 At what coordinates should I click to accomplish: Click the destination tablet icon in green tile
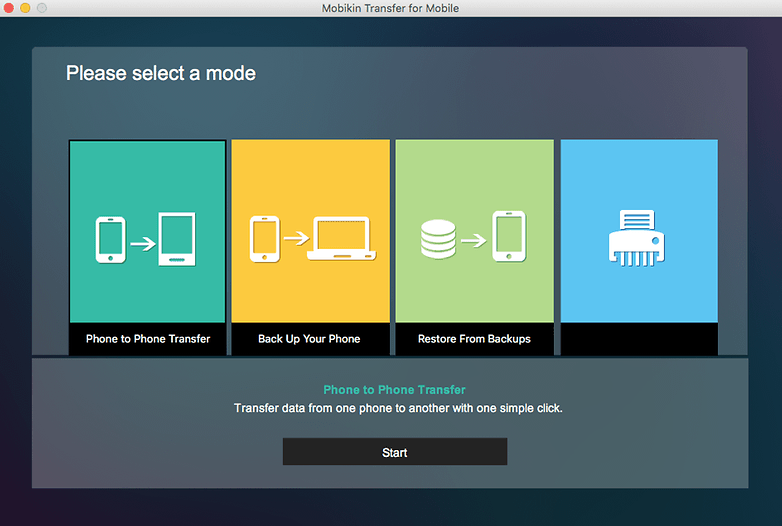click(177, 240)
